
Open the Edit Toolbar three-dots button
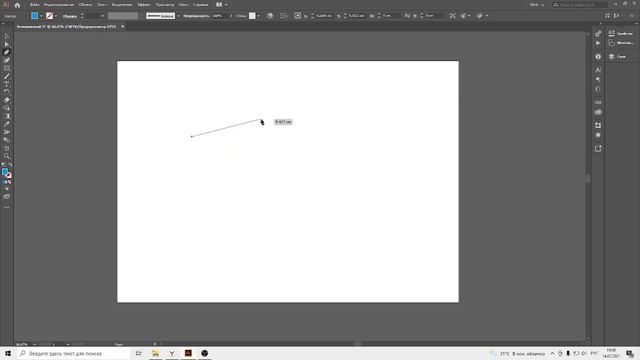click(7, 207)
